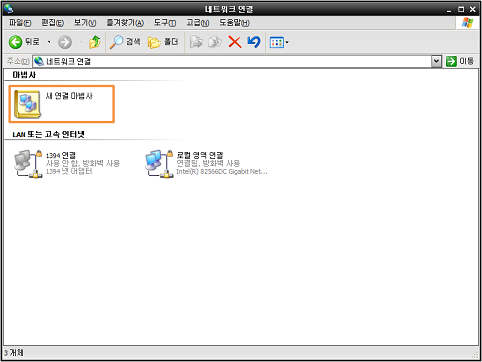This screenshot has height=362, width=482.
Task: Click the title bar network icon
Action: (9, 8)
